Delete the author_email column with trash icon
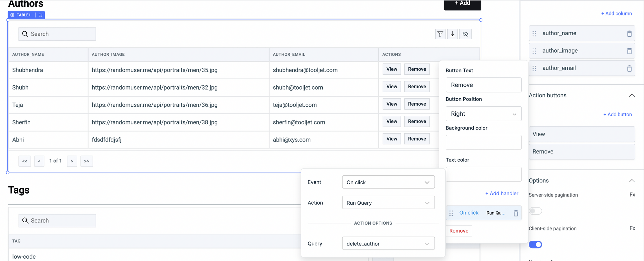This screenshot has width=644, height=261. click(629, 68)
